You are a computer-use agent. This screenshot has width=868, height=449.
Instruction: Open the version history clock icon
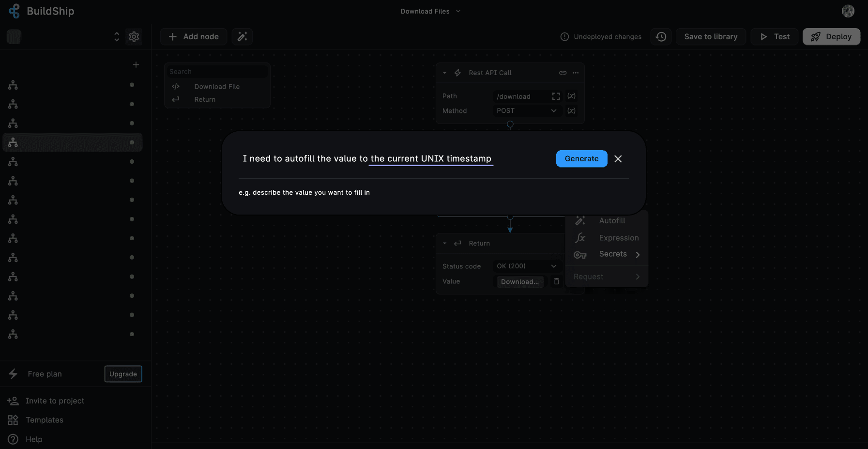point(661,36)
